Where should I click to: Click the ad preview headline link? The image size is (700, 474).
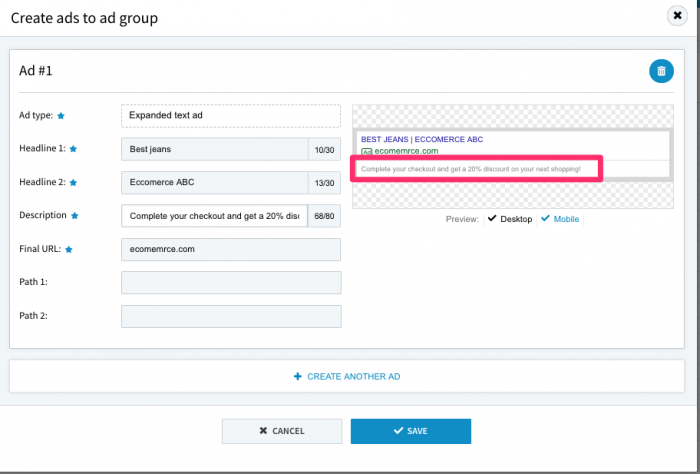[x=422, y=139]
